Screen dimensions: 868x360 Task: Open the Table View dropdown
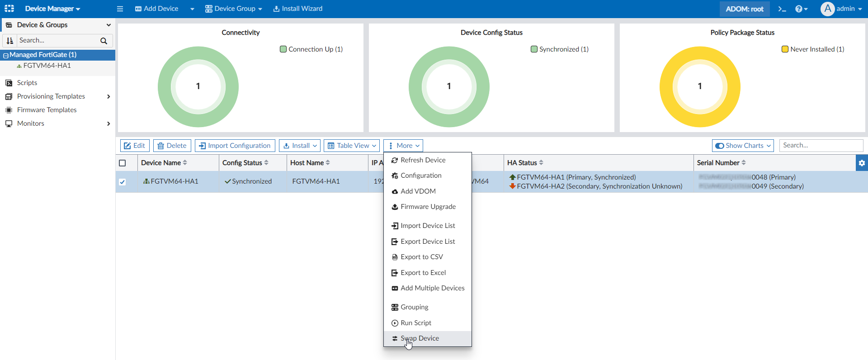pos(352,146)
